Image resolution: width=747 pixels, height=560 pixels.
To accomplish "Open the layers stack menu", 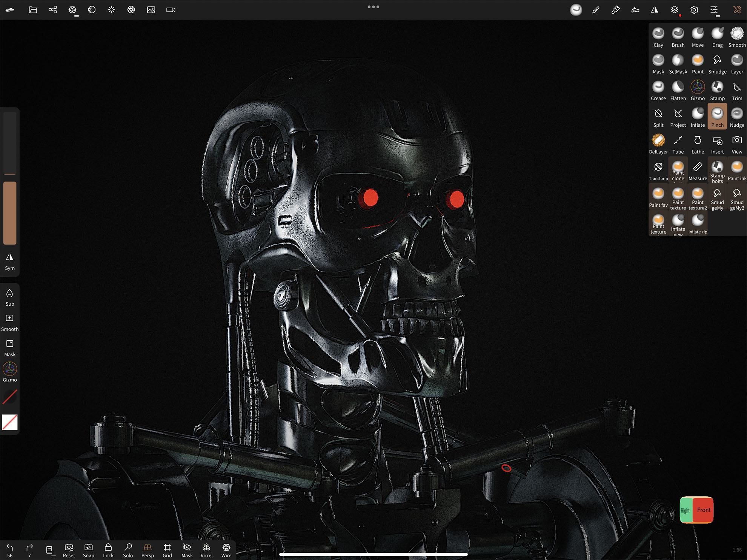I will coord(674,10).
